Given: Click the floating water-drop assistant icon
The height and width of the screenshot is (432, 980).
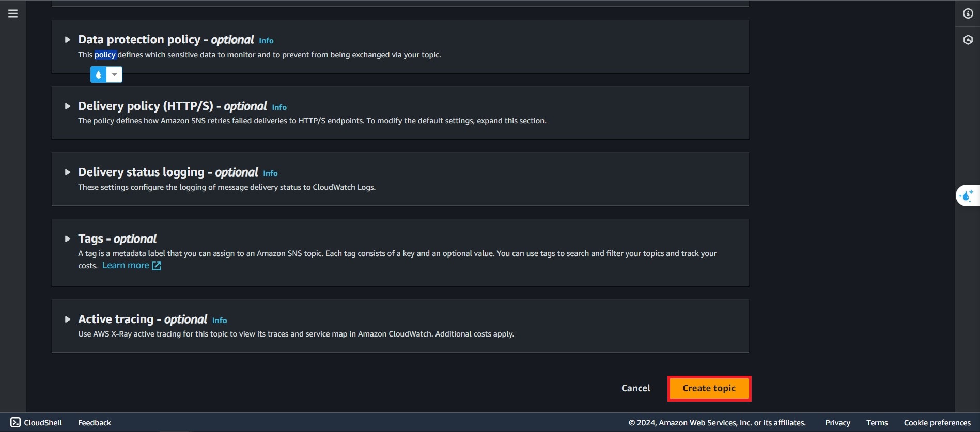Looking at the screenshot, I should (x=966, y=196).
